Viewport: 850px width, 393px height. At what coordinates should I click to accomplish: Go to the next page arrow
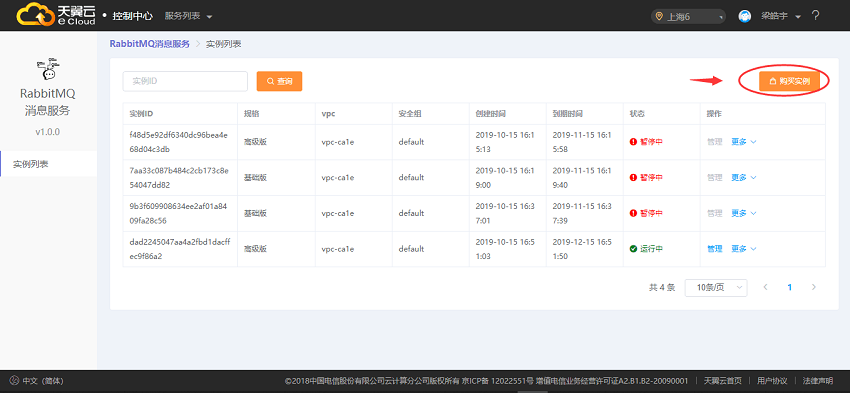point(813,287)
